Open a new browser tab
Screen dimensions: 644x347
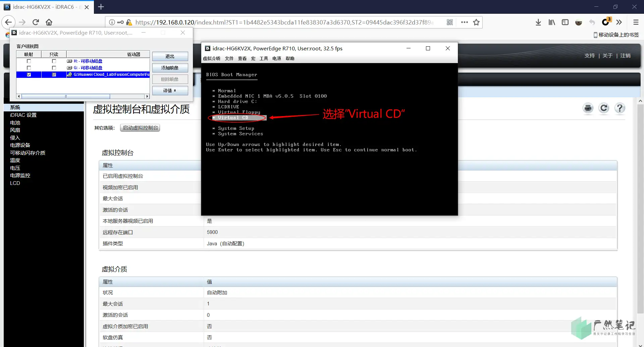click(x=101, y=7)
